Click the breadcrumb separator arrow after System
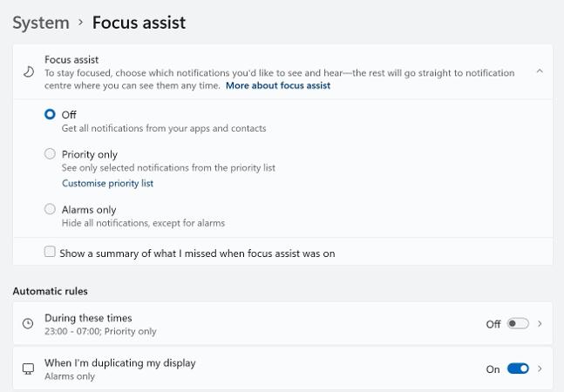This screenshot has width=564, height=392. point(81,23)
